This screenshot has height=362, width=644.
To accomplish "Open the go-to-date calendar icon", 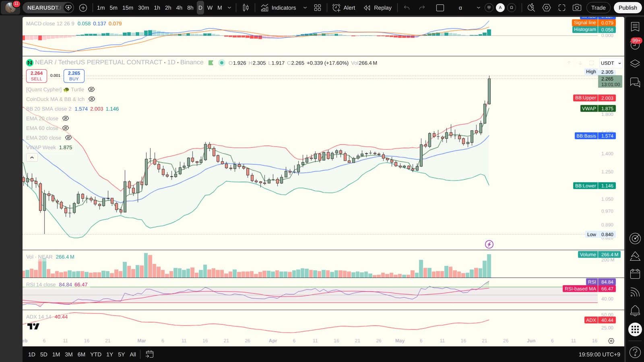I will click(x=149, y=354).
